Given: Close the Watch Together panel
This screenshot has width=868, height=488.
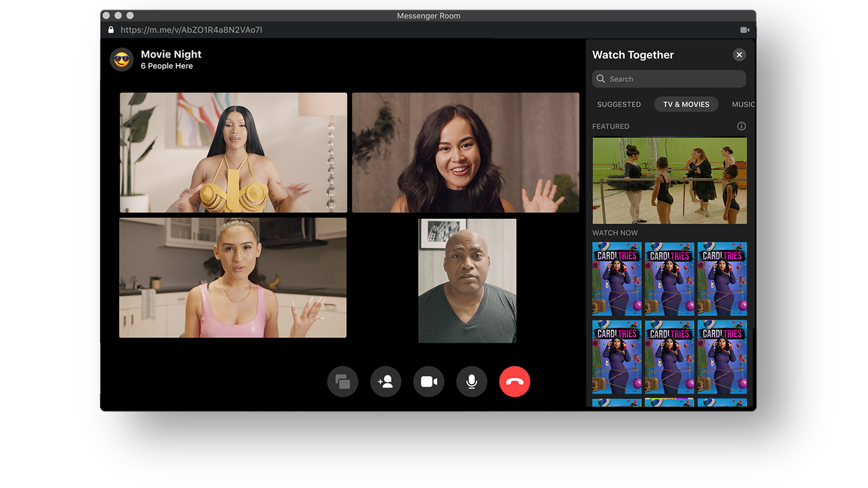Looking at the screenshot, I should pos(739,55).
